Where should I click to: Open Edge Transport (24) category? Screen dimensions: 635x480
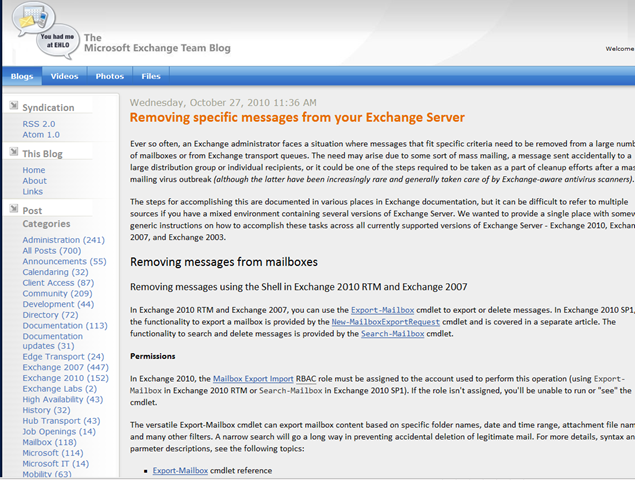coord(63,356)
